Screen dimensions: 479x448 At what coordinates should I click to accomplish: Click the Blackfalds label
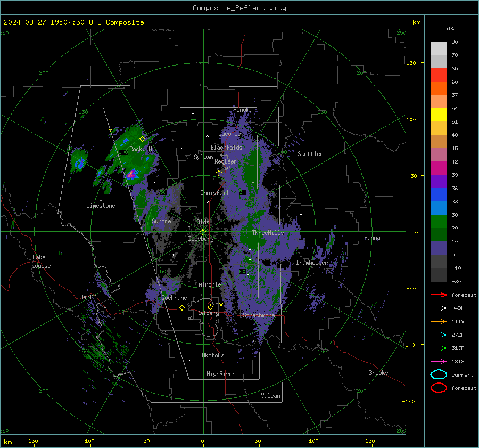[226, 148]
